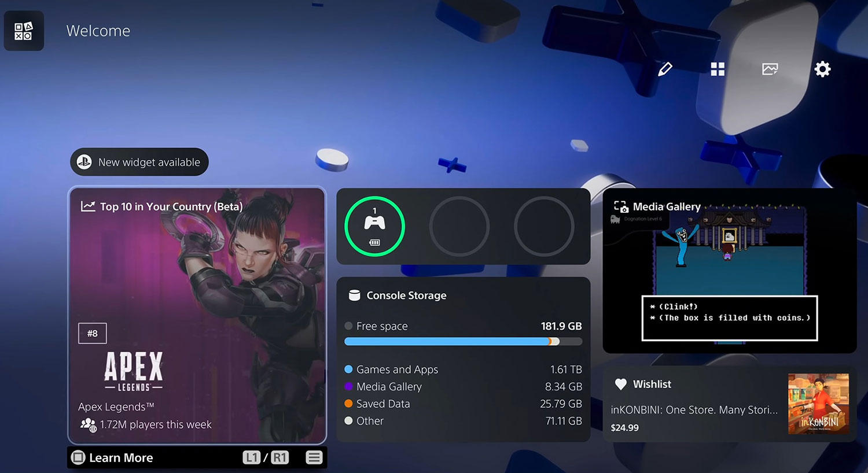Image resolution: width=868 pixels, height=473 pixels.
Task: Click the Games and Apps storage row label
Action: (x=397, y=369)
